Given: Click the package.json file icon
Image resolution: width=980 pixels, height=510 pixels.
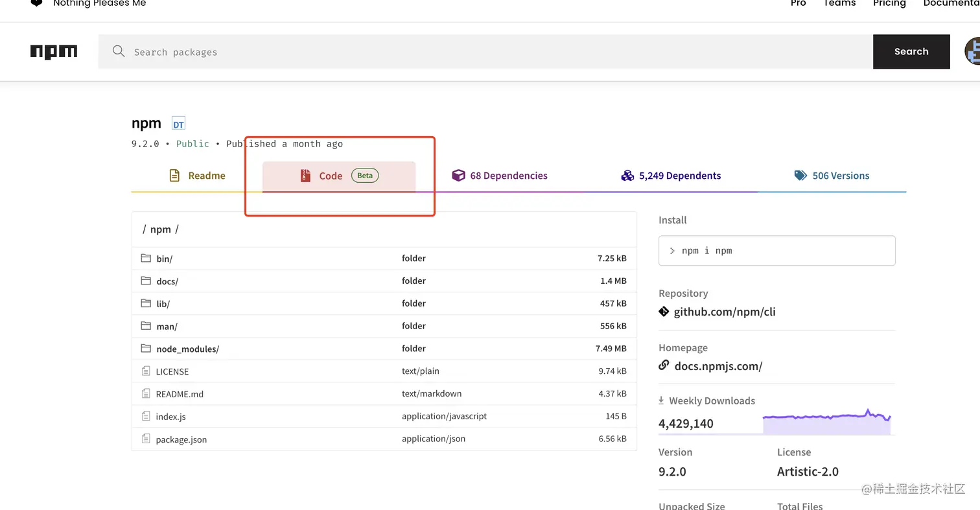Looking at the screenshot, I should tap(146, 439).
